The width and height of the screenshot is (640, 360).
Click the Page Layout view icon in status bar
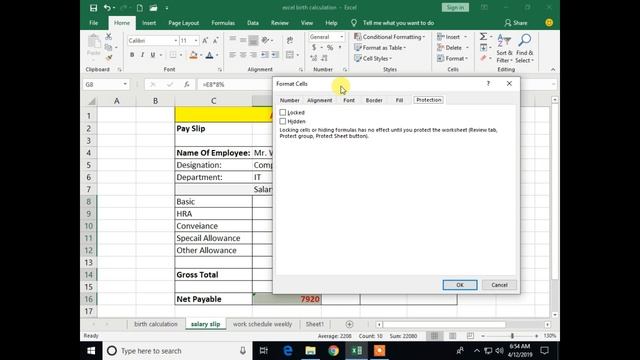452,336
